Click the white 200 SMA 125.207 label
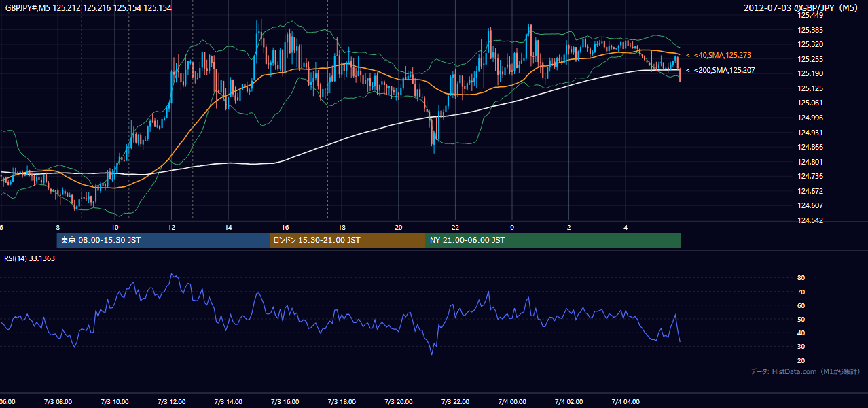Screen dimensions: 868x408 (x=720, y=70)
